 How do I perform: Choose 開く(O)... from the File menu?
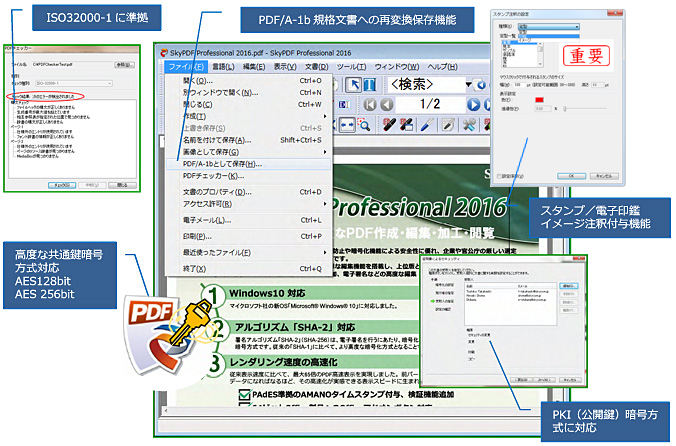249,81
